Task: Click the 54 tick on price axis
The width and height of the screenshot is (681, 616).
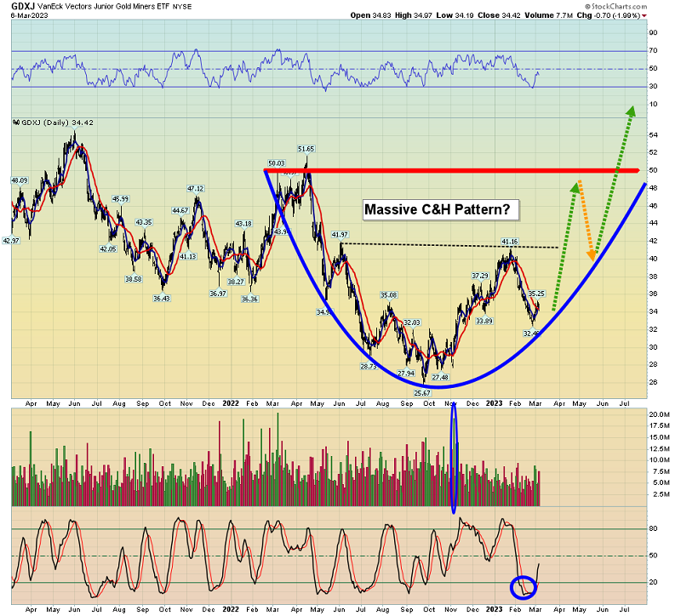Action: pyautogui.click(x=654, y=135)
